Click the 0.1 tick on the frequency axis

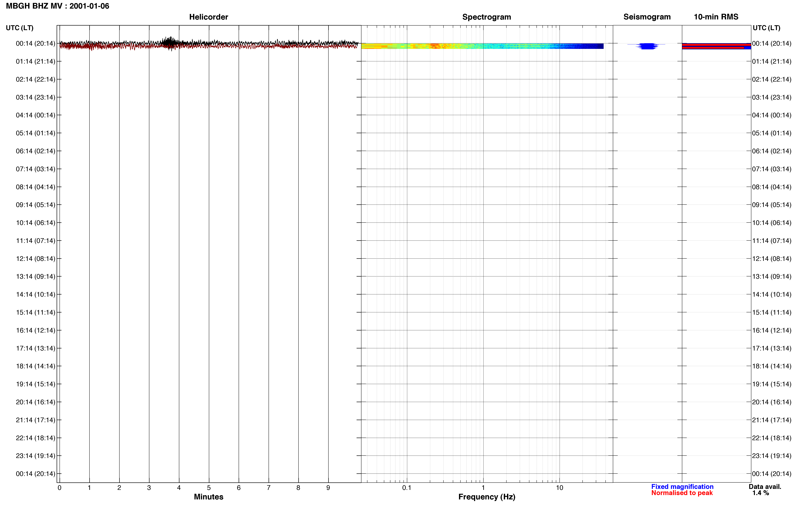407,488
